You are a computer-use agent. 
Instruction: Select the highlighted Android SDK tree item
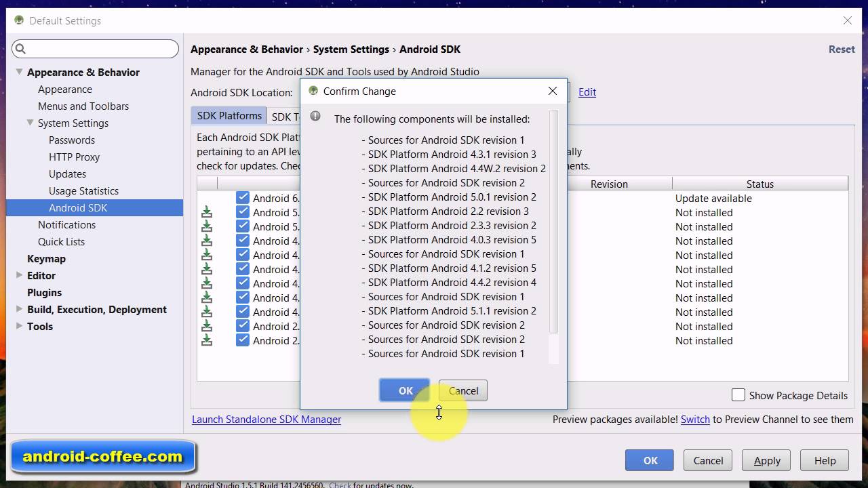[x=94, y=207]
